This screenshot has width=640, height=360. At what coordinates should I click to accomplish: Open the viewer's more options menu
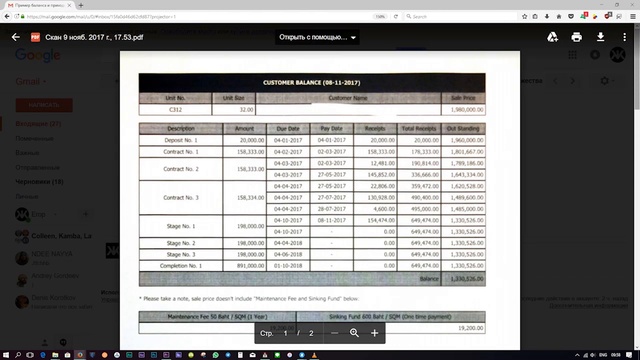(624, 37)
